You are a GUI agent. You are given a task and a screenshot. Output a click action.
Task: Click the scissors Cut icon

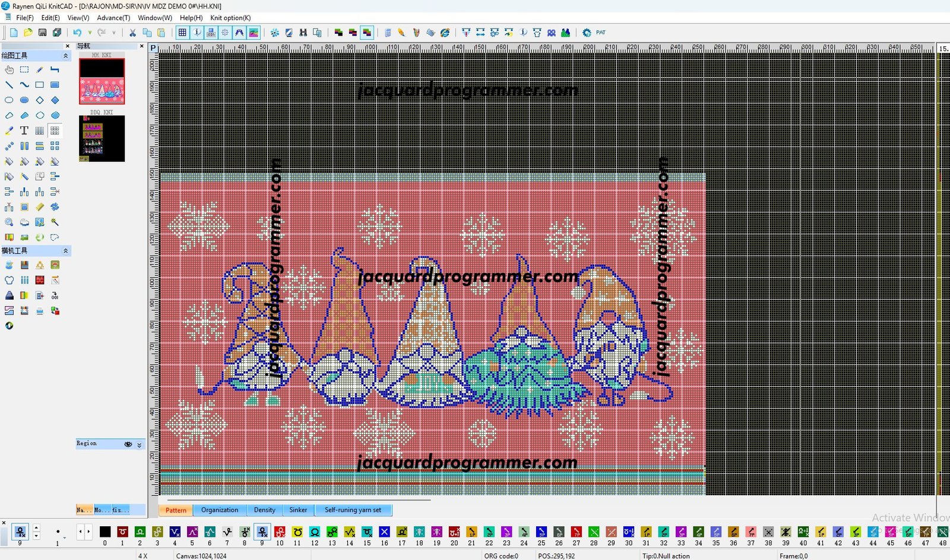click(132, 33)
